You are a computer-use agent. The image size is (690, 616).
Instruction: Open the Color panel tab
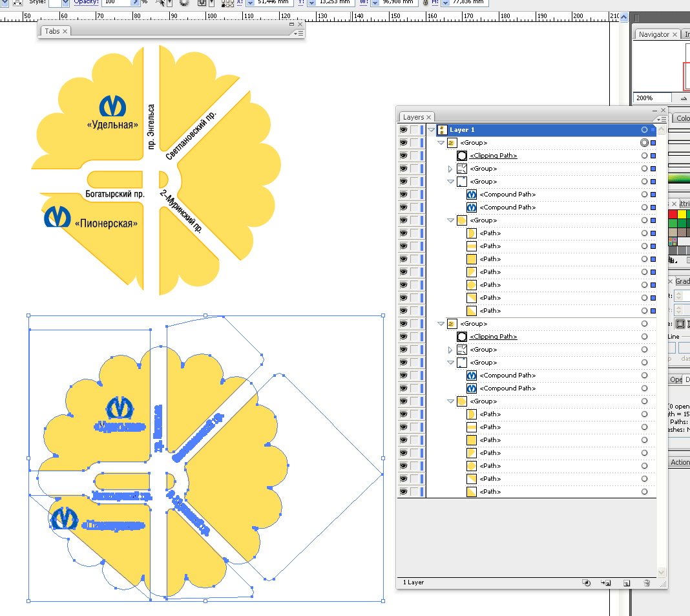coord(682,118)
